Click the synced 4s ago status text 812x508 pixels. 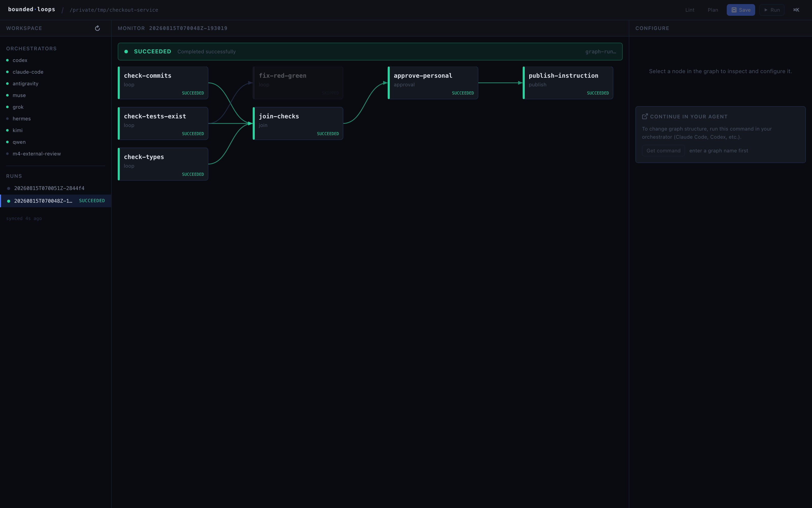pos(24,219)
